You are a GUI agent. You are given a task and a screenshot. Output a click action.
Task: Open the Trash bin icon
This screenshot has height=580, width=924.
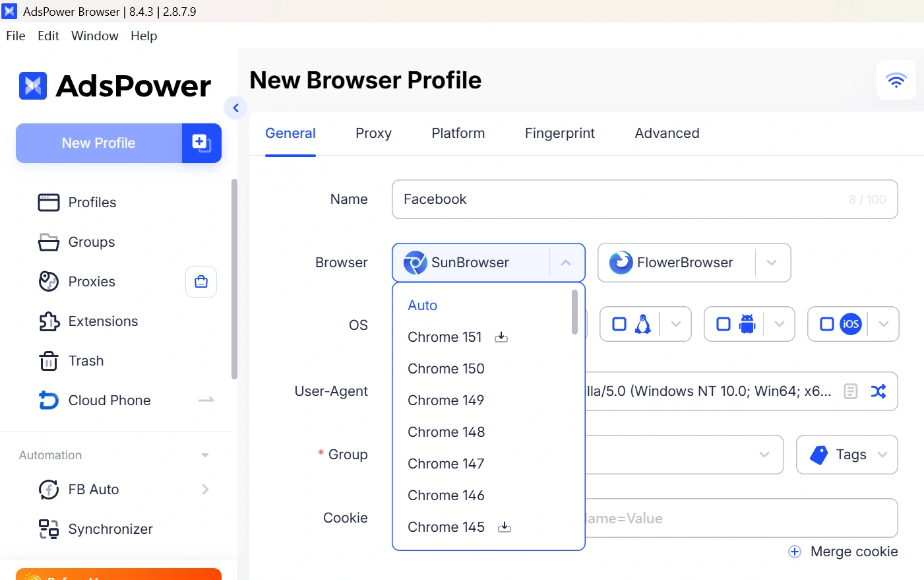pos(49,361)
